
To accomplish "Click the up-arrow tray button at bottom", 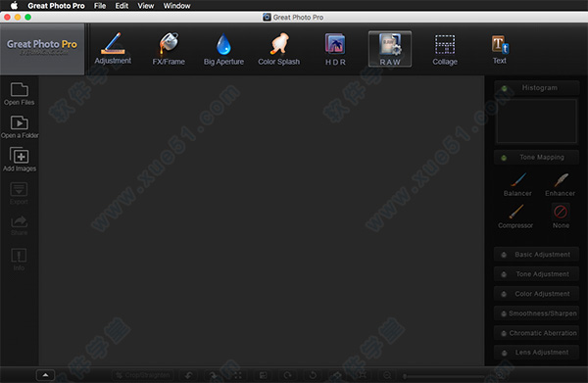I will pos(45,375).
